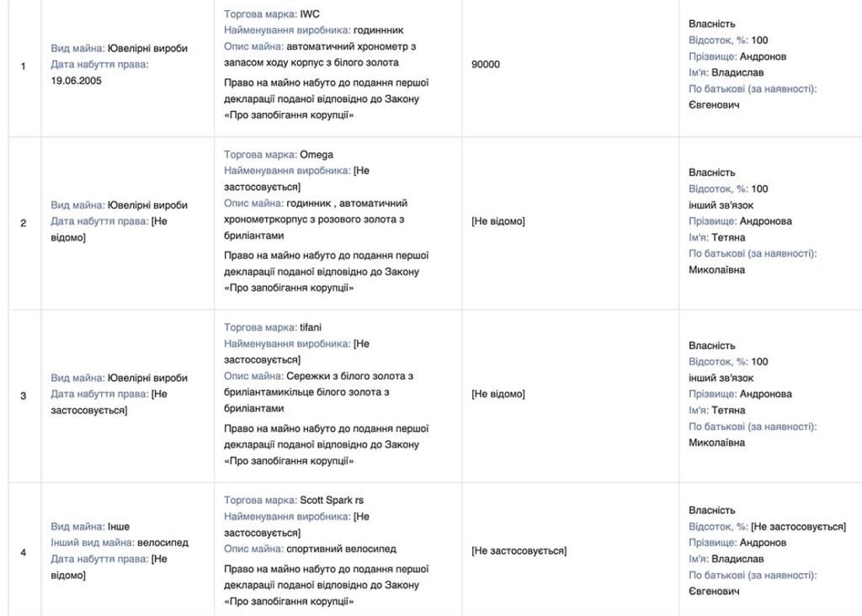862x616 pixels.
Task: Click row number 2 in the table
Action: pyautogui.click(x=24, y=222)
